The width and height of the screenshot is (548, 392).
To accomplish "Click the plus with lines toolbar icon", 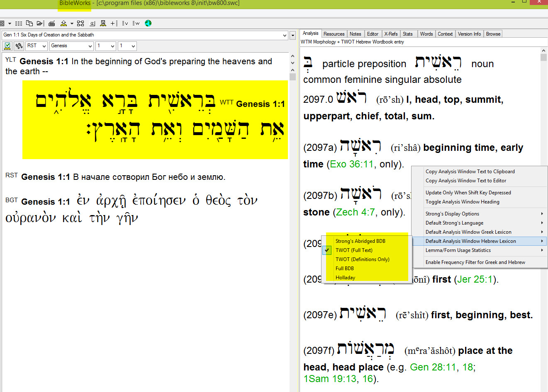I will click(114, 23).
